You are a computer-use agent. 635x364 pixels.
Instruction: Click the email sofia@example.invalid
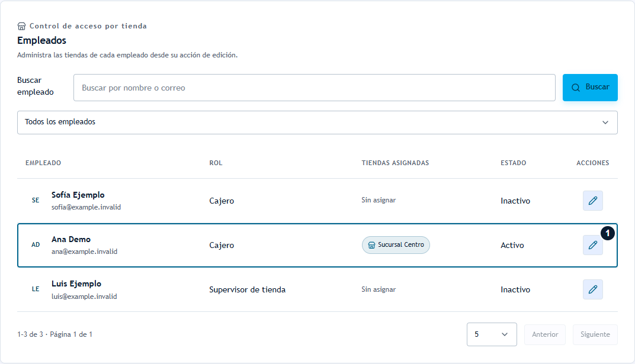(86, 207)
